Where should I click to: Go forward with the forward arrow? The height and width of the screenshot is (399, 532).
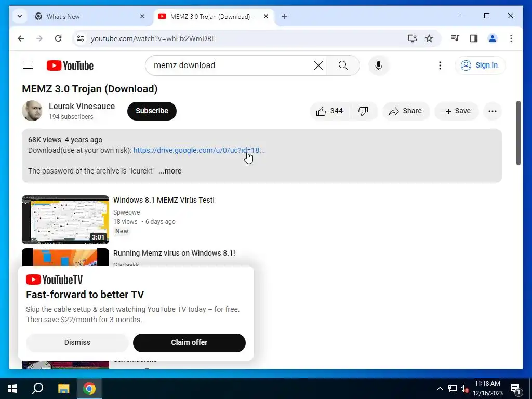pyautogui.click(x=39, y=38)
